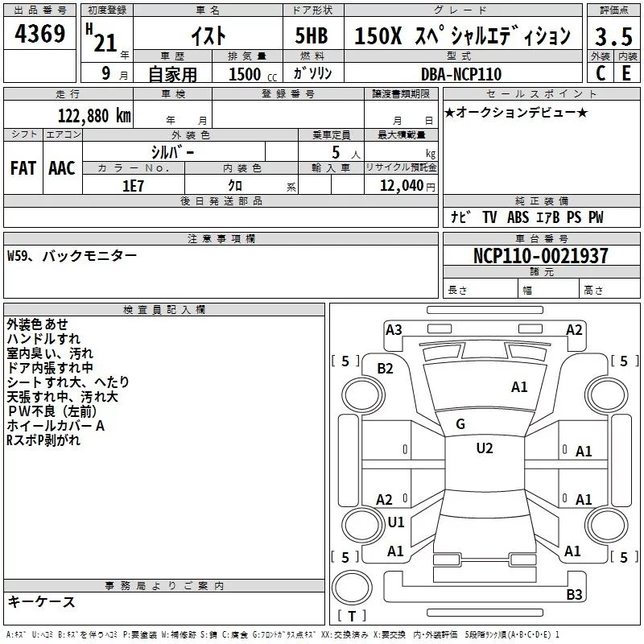
Task: Click the model code DBA-NCP110
Action: tap(463, 73)
